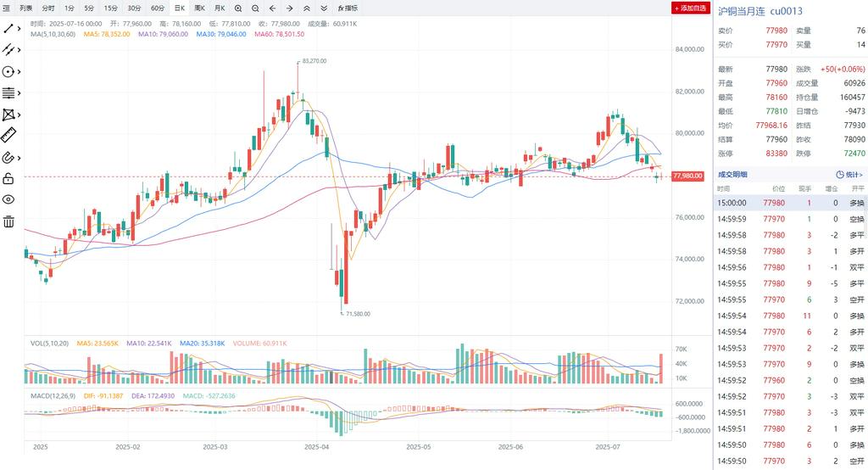
Task: Select the 14:59:56 双平 trade row
Action: tap(791, 267)
